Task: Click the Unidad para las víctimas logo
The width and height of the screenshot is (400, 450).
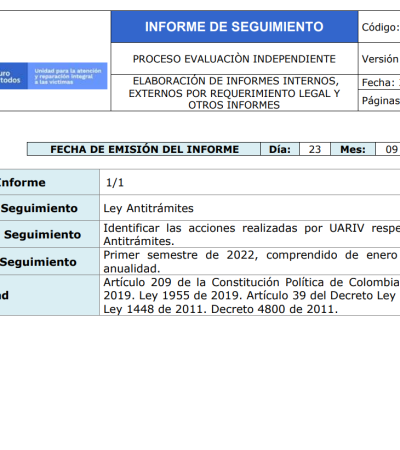Action: click(x=67, y=76)
